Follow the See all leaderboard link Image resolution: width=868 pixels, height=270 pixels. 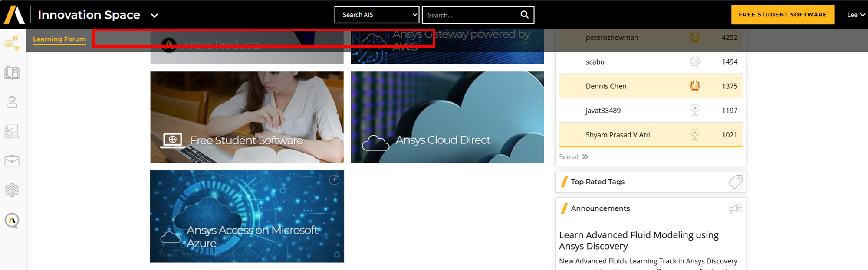click(x=573, y=157)
